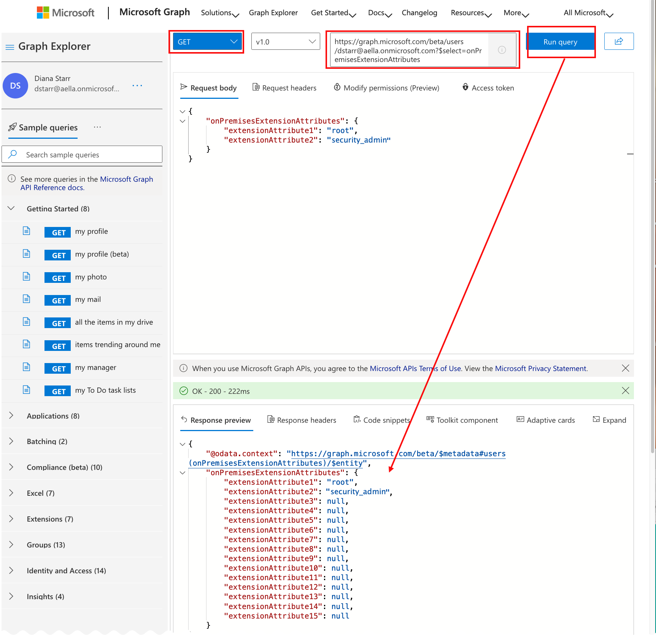Viewport: 656px width, 644px height.
Task: Expand the Applications (8) category
Action: tap(11, 416)
